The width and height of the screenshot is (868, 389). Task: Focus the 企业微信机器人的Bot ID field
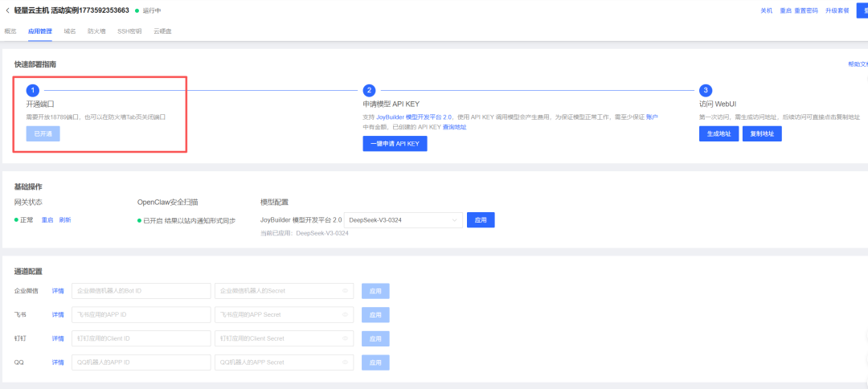point(141,290)
